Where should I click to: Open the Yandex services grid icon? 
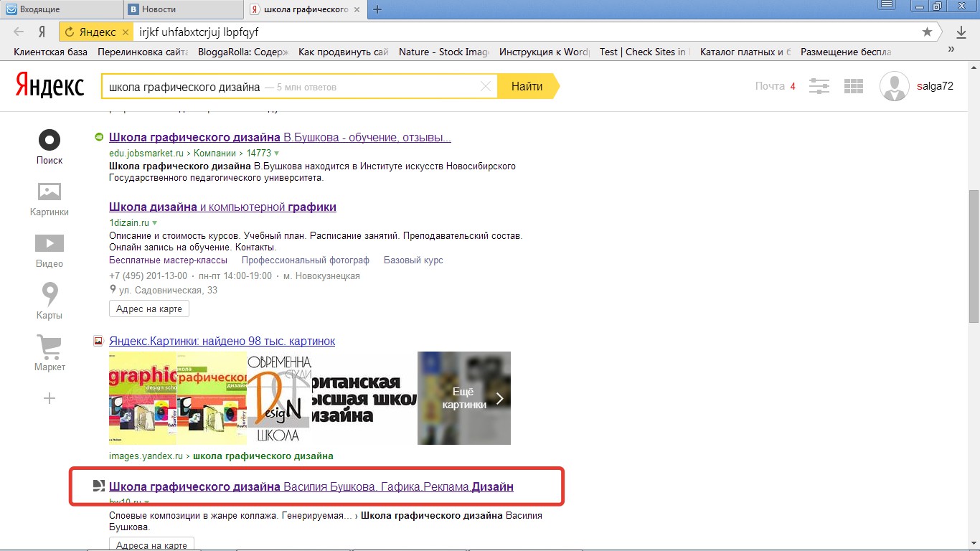point(854,86)
